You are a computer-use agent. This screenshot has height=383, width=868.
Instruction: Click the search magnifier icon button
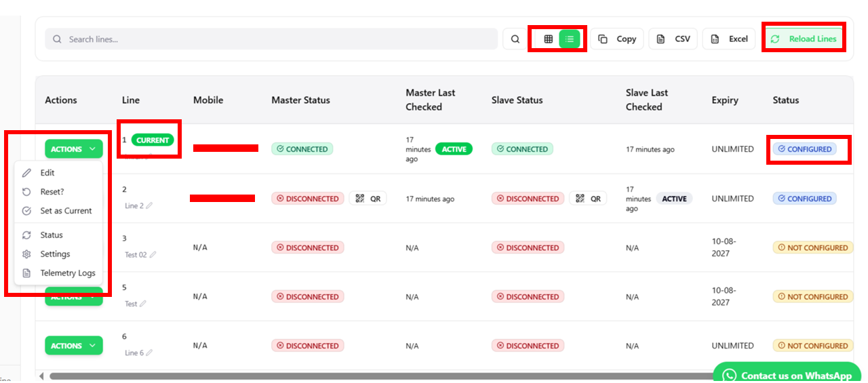click(515, 39)
